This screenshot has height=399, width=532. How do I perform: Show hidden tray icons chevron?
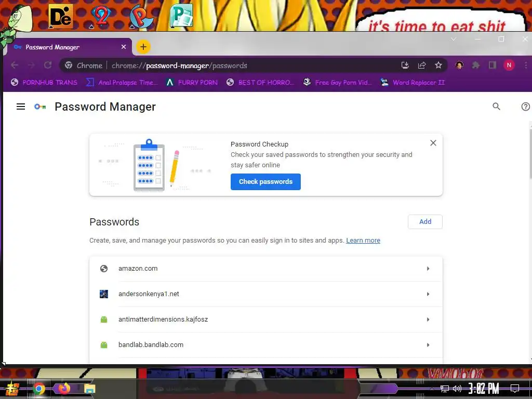tap(432, 389)
